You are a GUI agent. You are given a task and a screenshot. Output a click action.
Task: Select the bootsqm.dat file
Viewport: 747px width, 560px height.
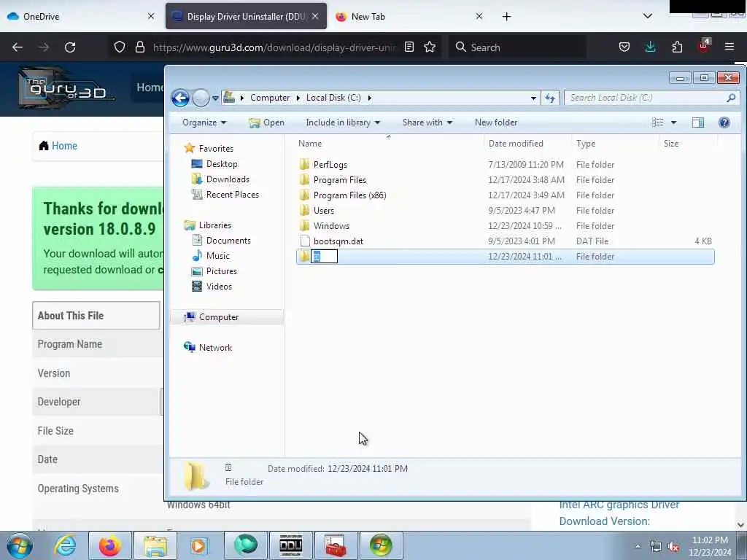pos(338,241)
